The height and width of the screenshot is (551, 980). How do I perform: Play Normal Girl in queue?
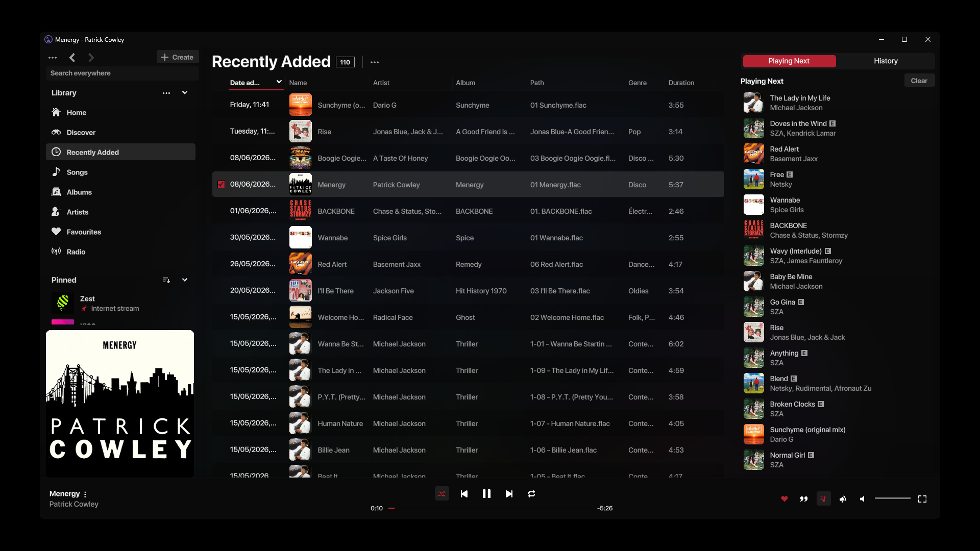pyautogui.click(x=837, y=460)
